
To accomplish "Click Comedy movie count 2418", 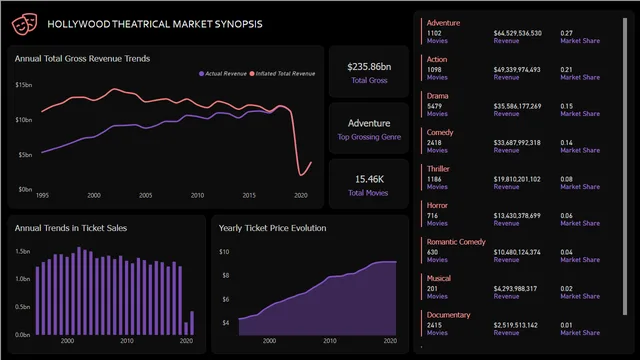I will point(434,143).
